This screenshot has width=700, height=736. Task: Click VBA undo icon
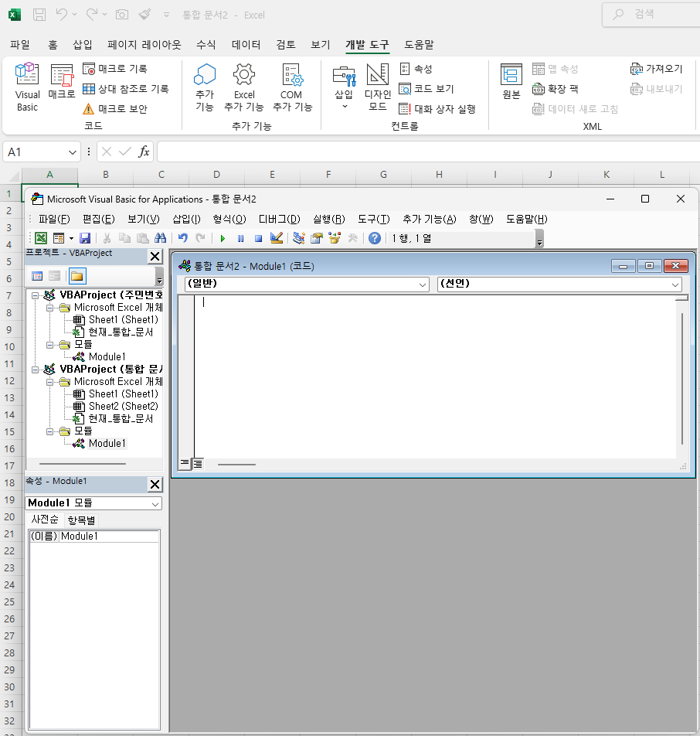coord(182,238)
